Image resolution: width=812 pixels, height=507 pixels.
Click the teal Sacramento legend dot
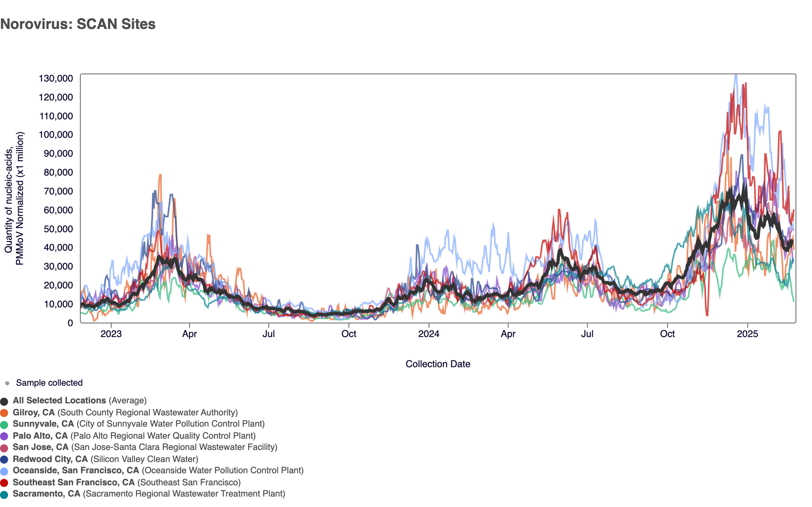click(x=4, y=495)
